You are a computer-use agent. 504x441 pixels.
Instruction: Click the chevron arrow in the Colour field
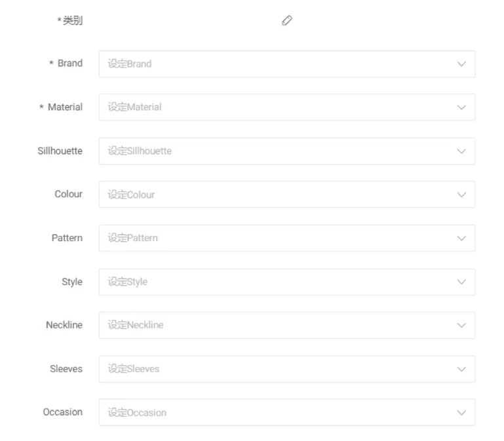(x=461, y=195)
